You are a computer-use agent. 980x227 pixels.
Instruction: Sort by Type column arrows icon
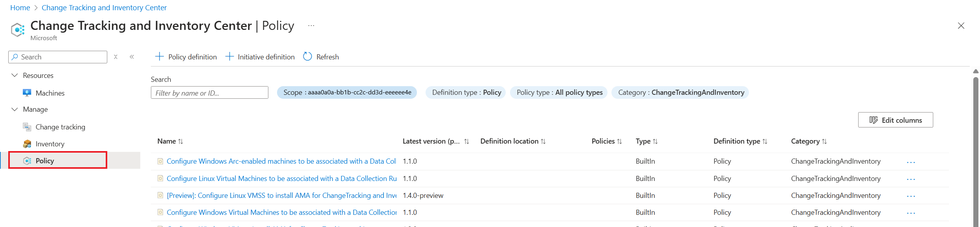pyautogui.click(x=655, y=141)
